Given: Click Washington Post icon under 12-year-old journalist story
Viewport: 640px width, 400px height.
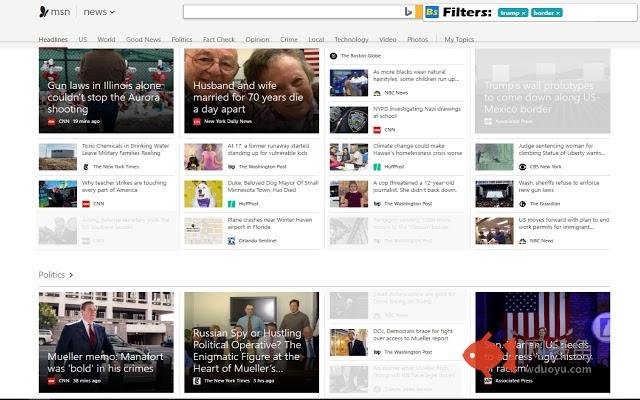Looking at the screenshot, I should tap(377, 204).
